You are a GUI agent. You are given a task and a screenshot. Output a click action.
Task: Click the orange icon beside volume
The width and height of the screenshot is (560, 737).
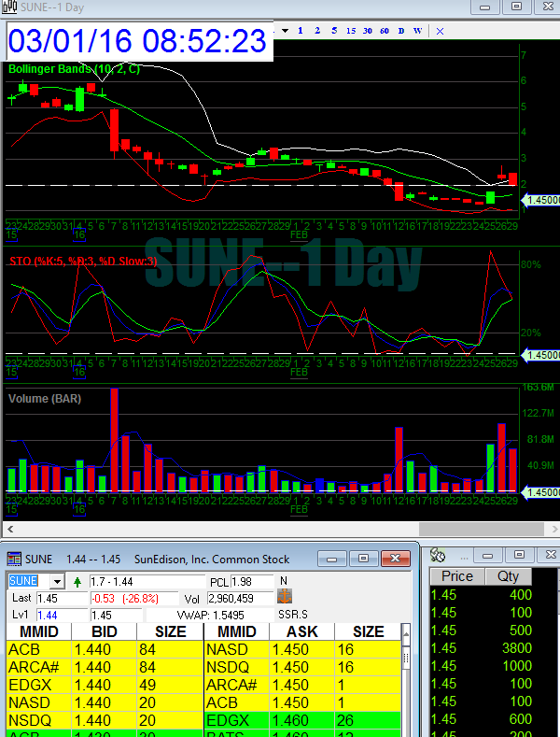(x=286, y=597)
